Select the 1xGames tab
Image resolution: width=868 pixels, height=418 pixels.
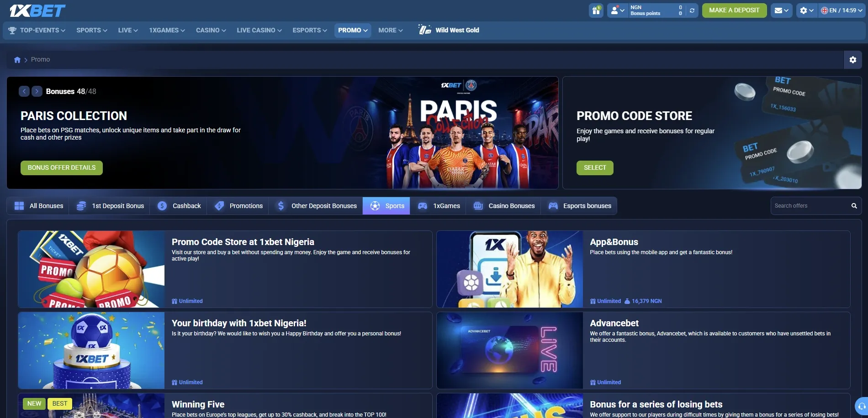tap(439, 206)
